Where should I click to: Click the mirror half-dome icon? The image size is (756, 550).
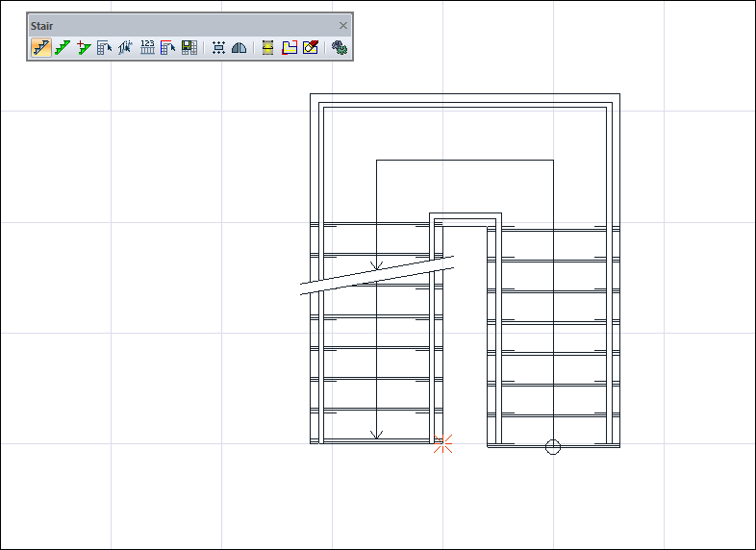pyautogui.click(x=239, y=47)
